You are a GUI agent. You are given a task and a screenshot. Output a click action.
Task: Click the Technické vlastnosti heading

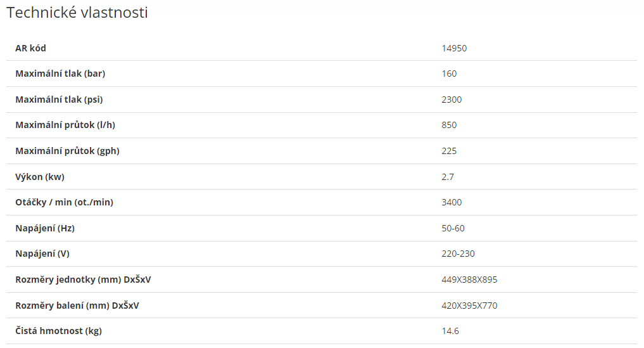tap(77, 13)
